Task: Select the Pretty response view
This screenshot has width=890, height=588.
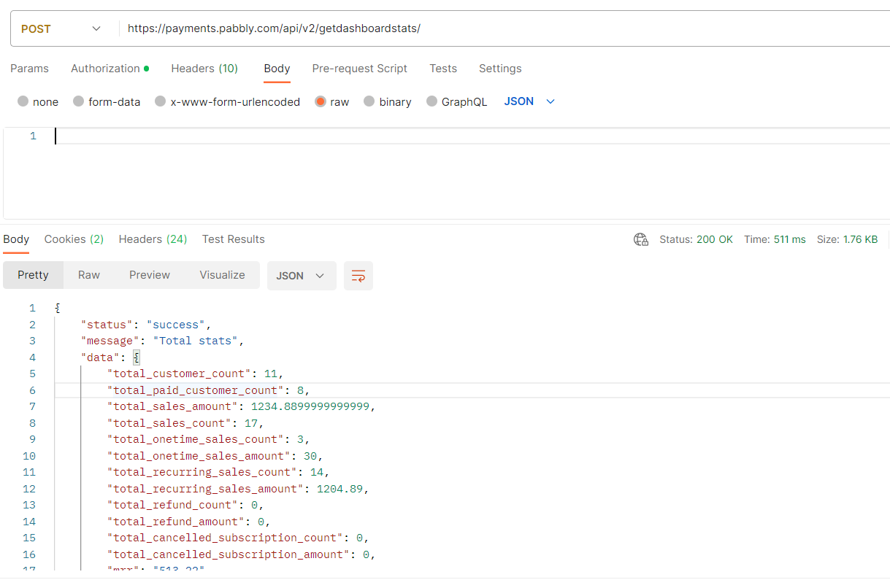Action: (x=33, y=276)
